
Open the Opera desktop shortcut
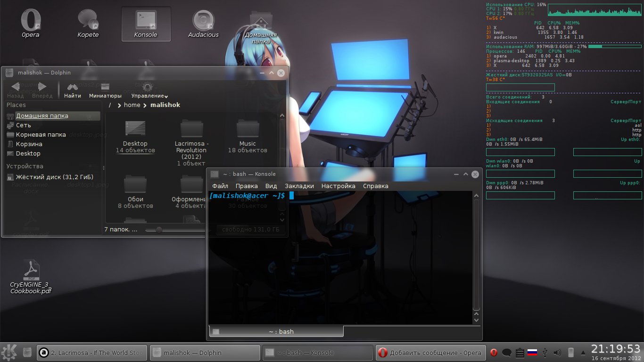coord(31,24)
